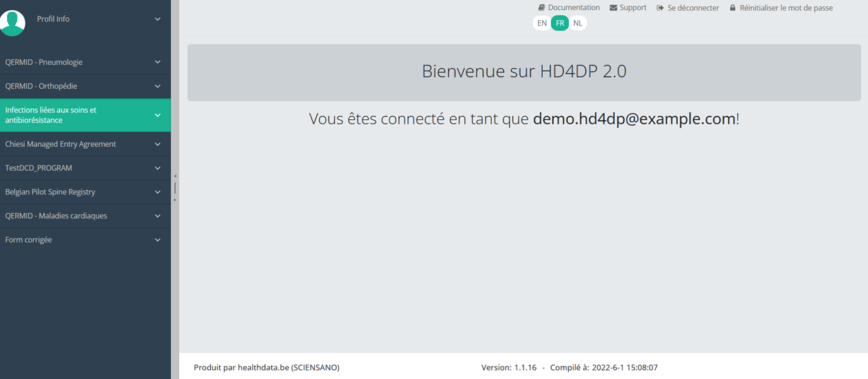Expand the Profil Info chevron
Viewport: 868px width, 379px height.
click(157, 19)
